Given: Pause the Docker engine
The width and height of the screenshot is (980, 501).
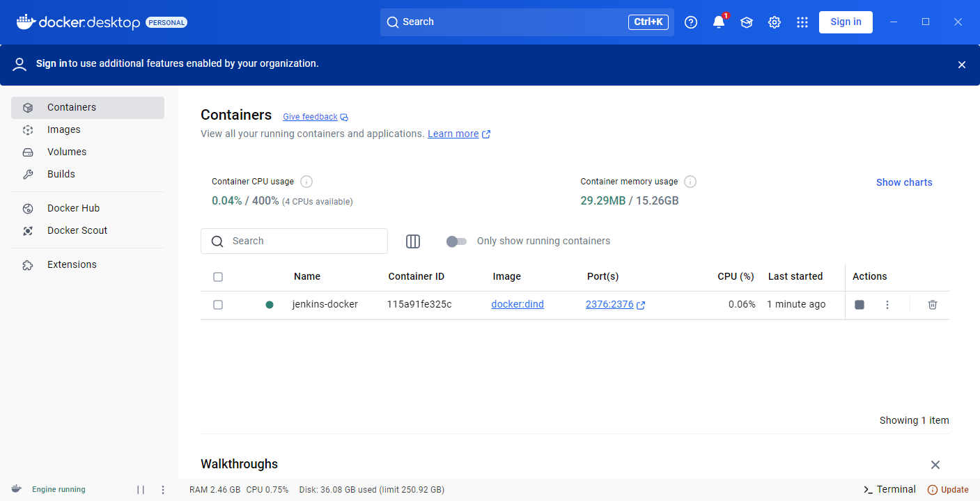Looking at the screenshot, I should [x=141, y=490].
